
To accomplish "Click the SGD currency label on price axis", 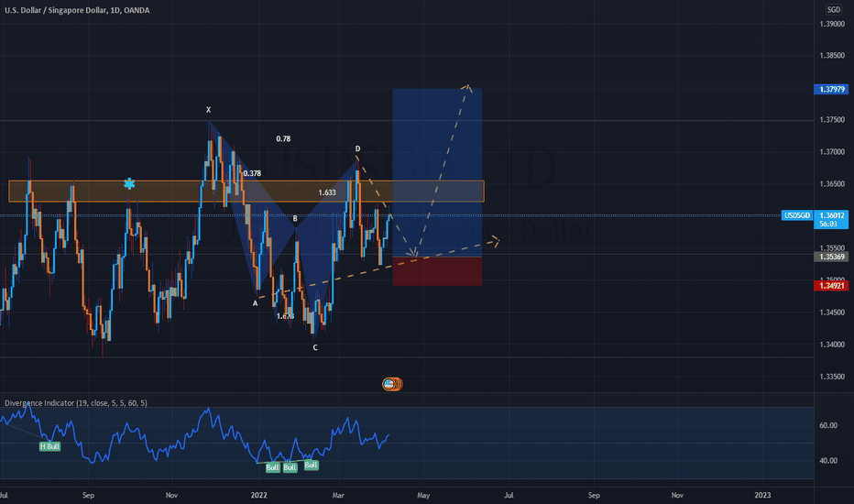I will pos(833,9).
